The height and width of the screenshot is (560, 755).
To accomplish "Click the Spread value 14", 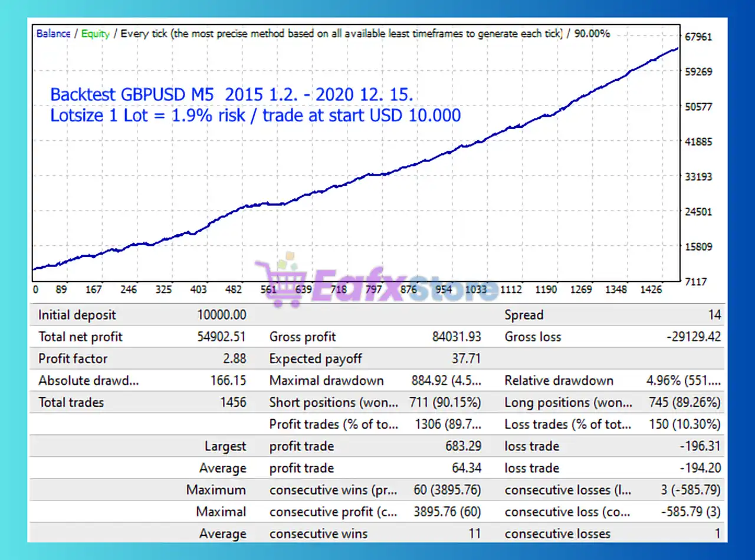I will (x=715, y=315).
